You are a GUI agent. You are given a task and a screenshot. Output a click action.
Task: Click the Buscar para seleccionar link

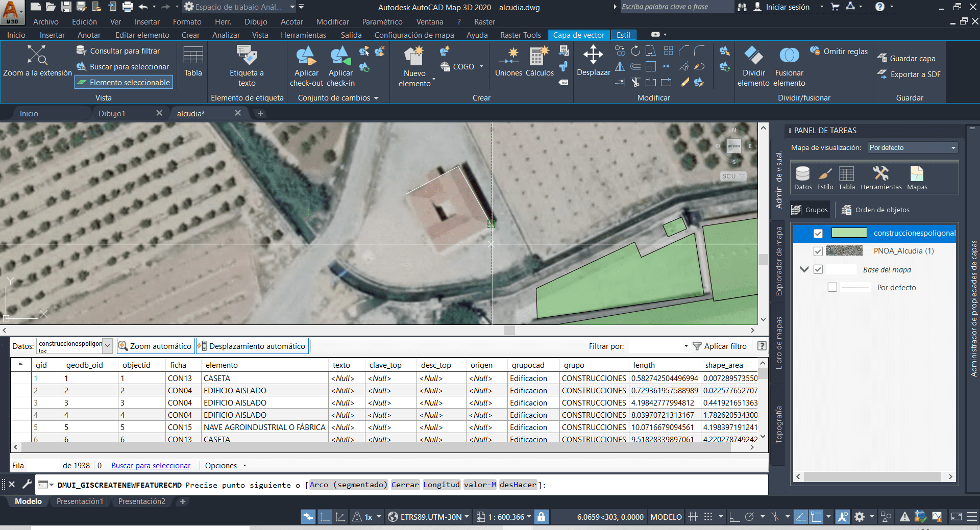[151, 465]
